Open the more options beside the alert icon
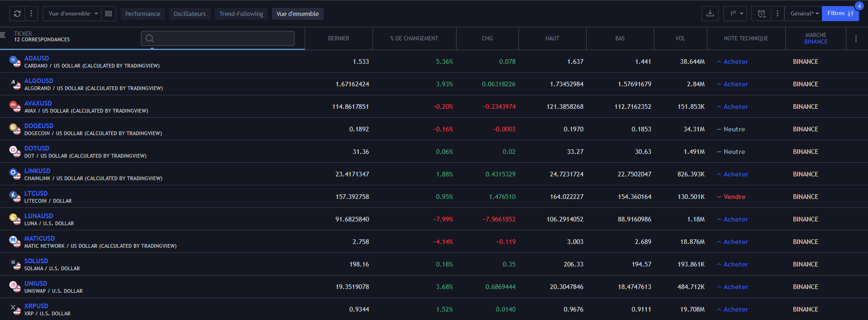The width and height of the screenshot is (868, 320). tap(777, 14)
